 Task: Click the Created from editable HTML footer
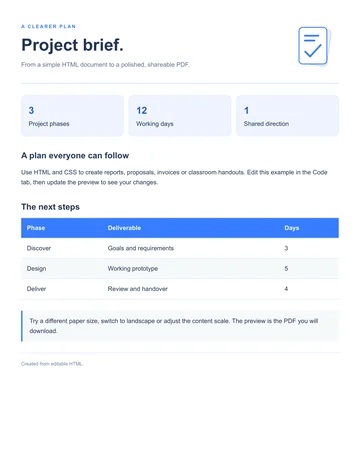coord(52,364)
